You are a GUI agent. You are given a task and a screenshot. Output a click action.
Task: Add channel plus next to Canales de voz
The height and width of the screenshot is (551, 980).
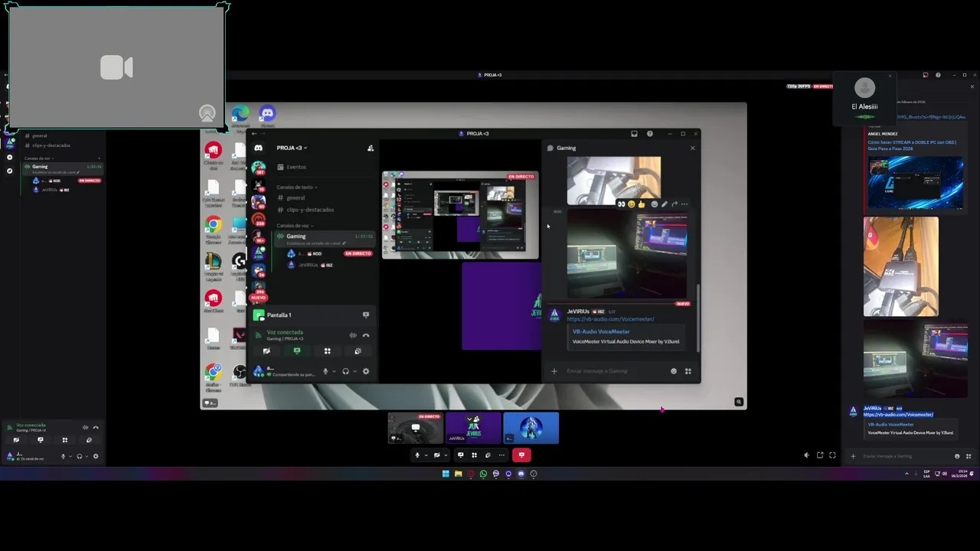(99, 158)
